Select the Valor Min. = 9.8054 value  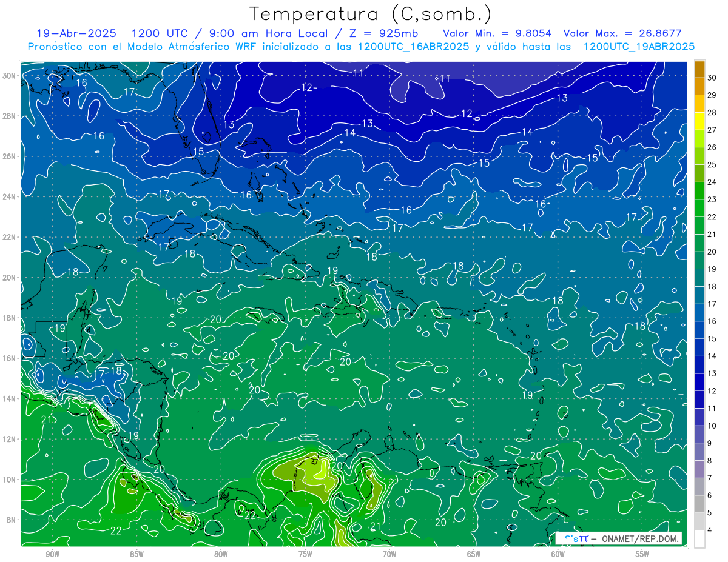pyautogui.click(x=497, y=33)
